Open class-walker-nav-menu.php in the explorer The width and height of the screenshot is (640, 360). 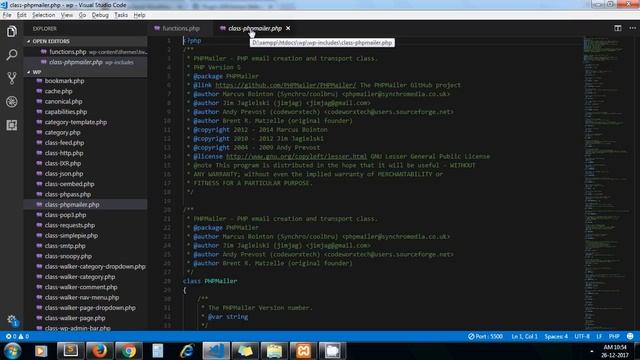[x=86, y=298]
